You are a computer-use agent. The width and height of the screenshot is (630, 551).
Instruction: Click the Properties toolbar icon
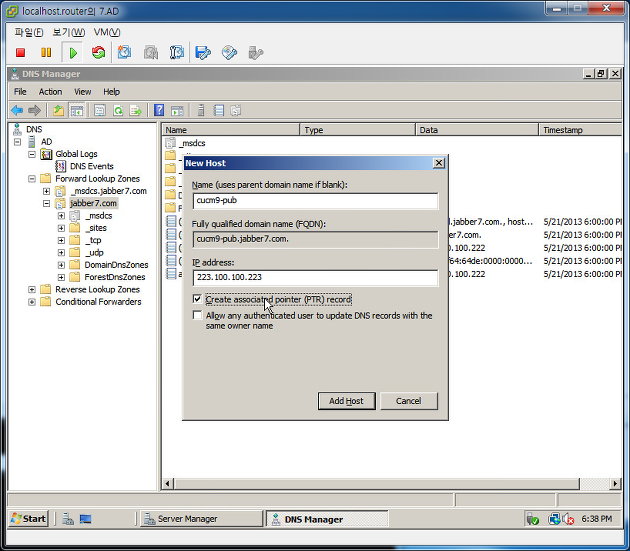(100, 111)
